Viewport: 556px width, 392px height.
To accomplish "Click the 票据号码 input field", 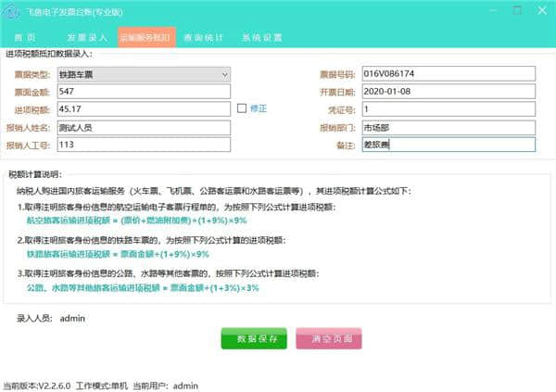I will point(448,74).
